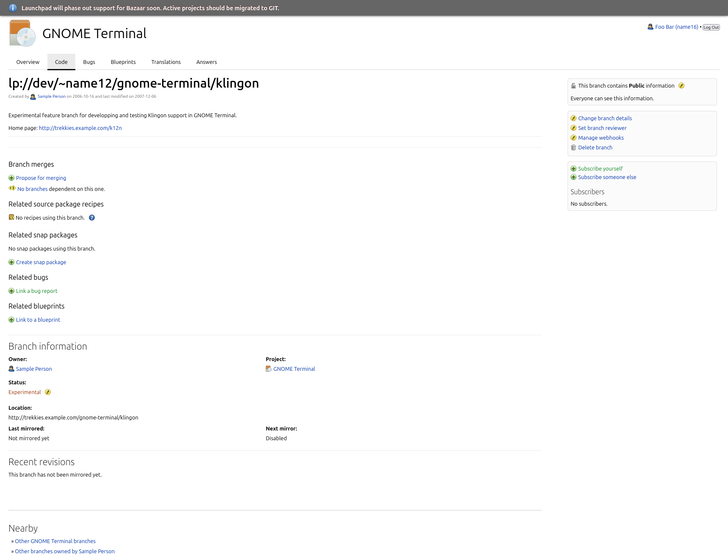Open the trekkies.example.com/k12n home page link

pyautogui.click(x=80, y=128)
